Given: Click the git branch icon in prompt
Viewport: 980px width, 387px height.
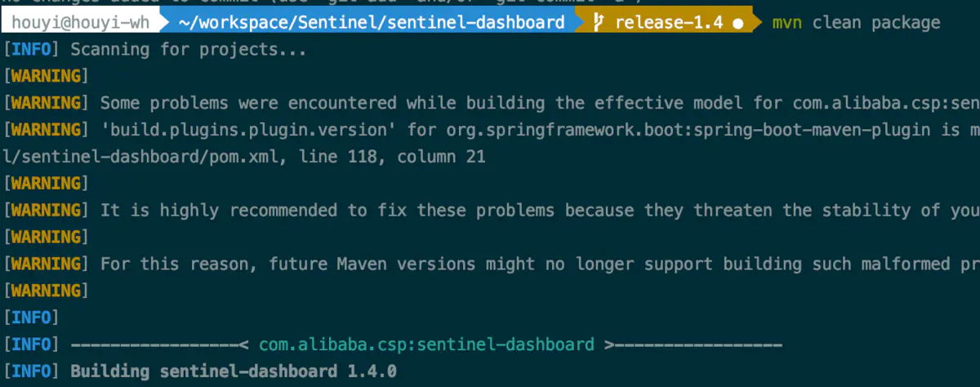Looking at the screenshot, I should point(598,23).
